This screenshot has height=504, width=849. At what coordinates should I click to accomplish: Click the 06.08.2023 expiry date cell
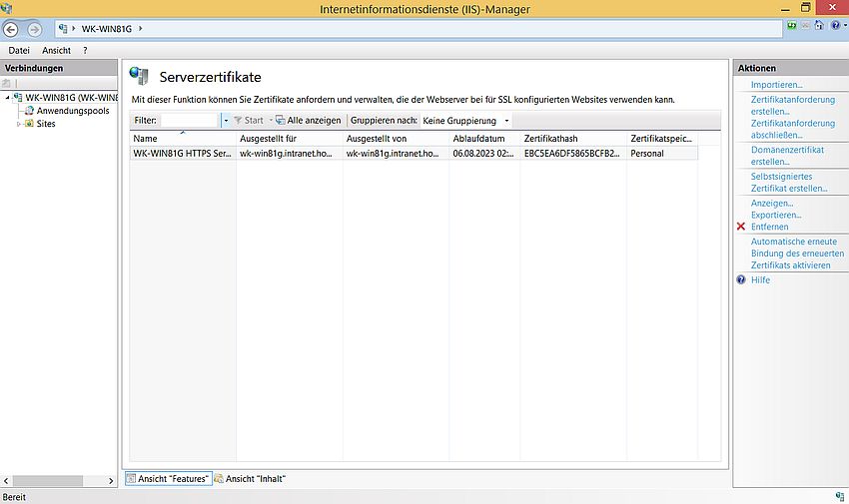click(x=484, y=153)
